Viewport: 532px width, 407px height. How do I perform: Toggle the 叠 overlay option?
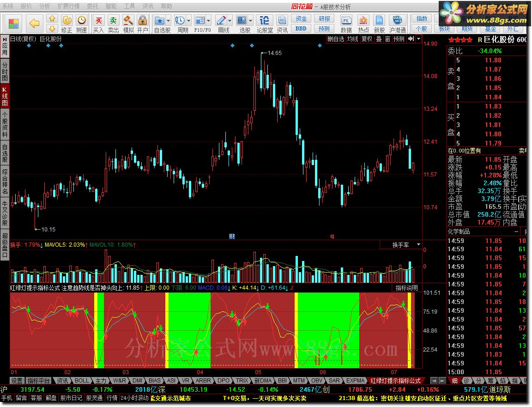pyautogui.click(x=379, y=39)
